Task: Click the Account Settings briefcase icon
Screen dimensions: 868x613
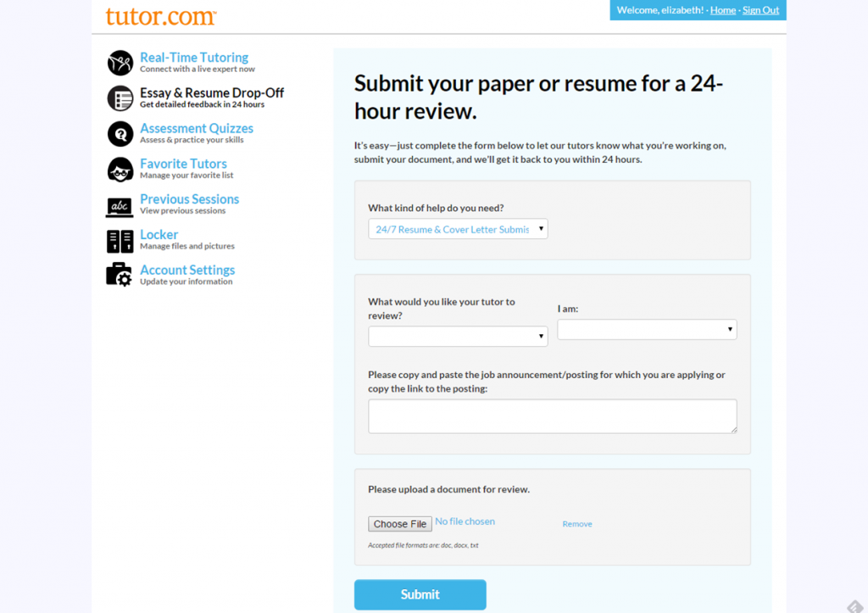Action: [120, 276]
